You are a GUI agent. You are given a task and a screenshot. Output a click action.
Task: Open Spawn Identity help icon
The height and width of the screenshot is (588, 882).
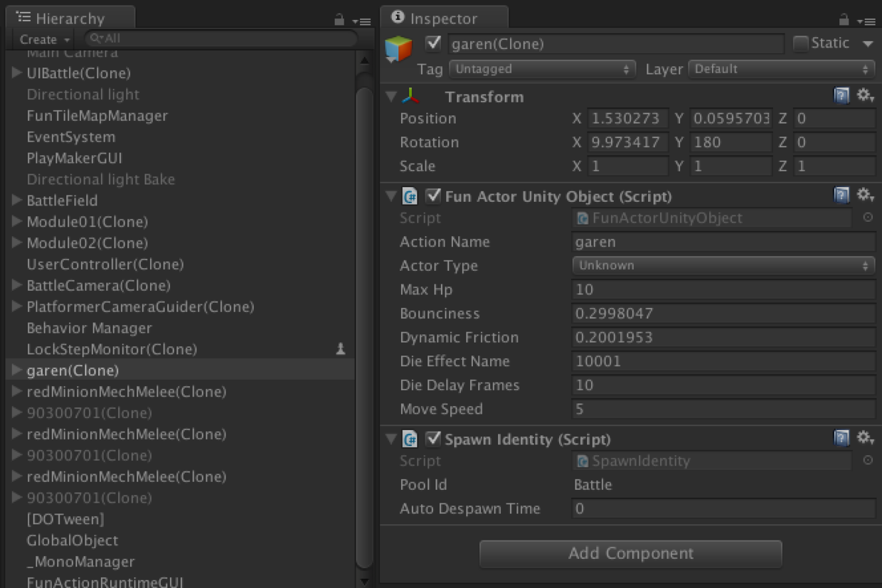click(842, 439)
